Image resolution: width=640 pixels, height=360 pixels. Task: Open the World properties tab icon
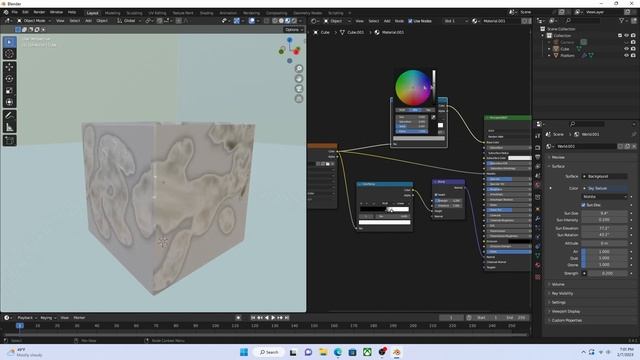[538, 185]
